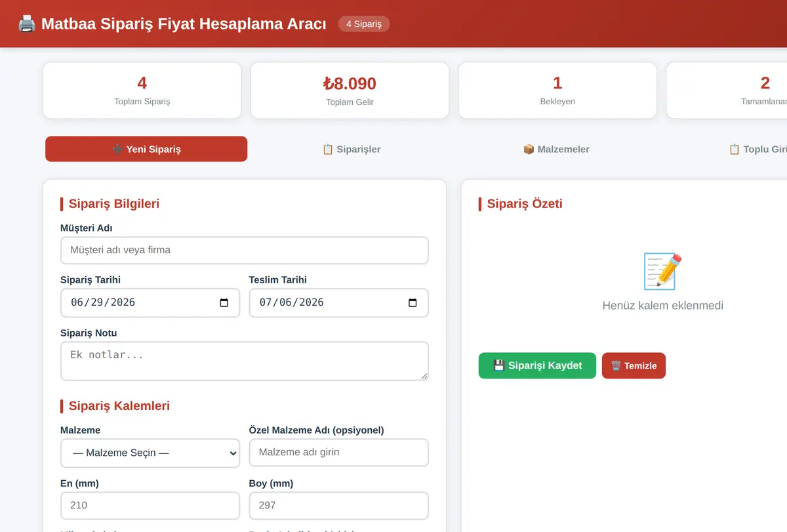Switch to the Yeni Sipariş tab

(146, 149)
